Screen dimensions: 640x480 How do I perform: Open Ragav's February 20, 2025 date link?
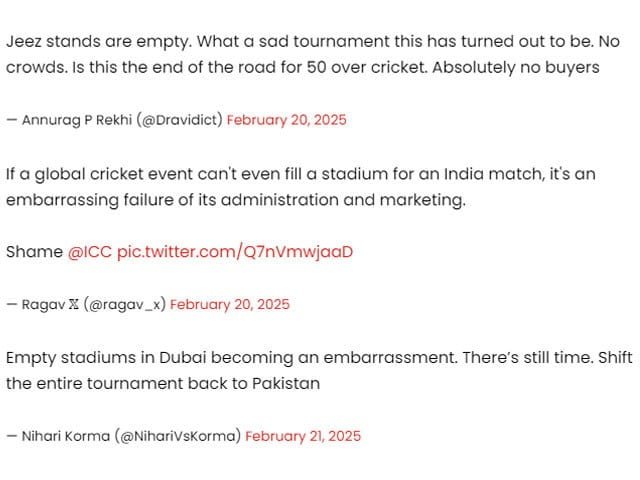pyautogui.click(x=229, y=304)
